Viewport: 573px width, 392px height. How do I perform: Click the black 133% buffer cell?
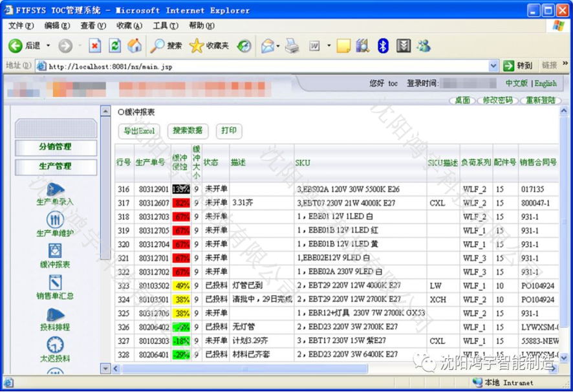click(x=180, y=190)
